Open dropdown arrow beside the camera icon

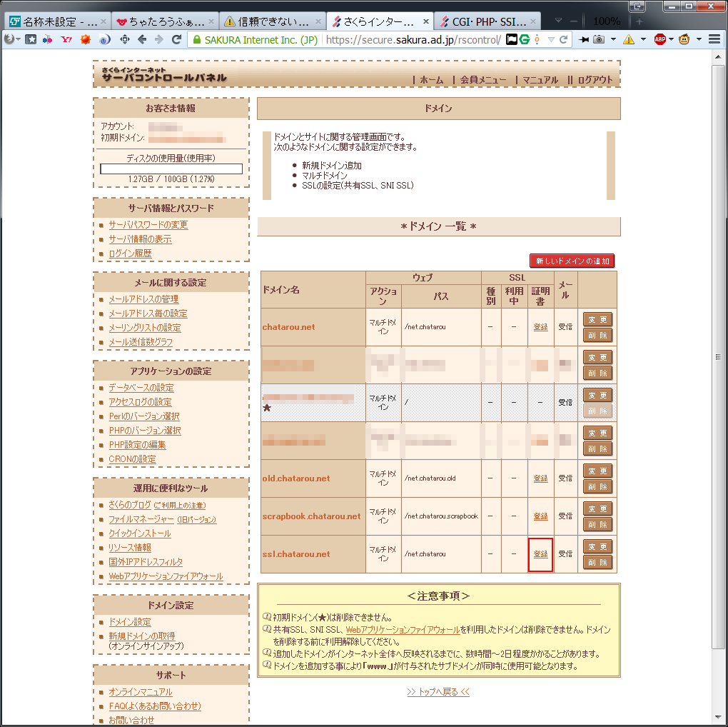tap(613, 39)
